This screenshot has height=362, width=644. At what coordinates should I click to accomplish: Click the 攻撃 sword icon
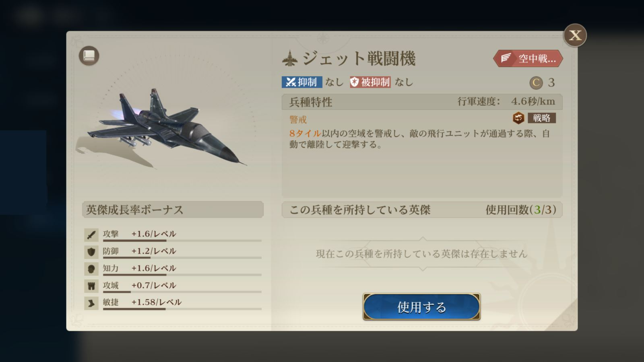(x=91, y=235)
